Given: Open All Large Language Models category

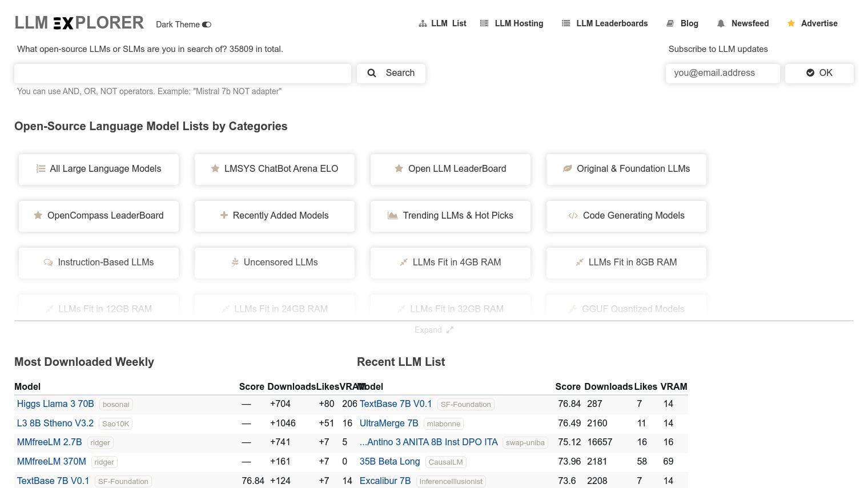Looking at the screenshot, I should 99,169.
